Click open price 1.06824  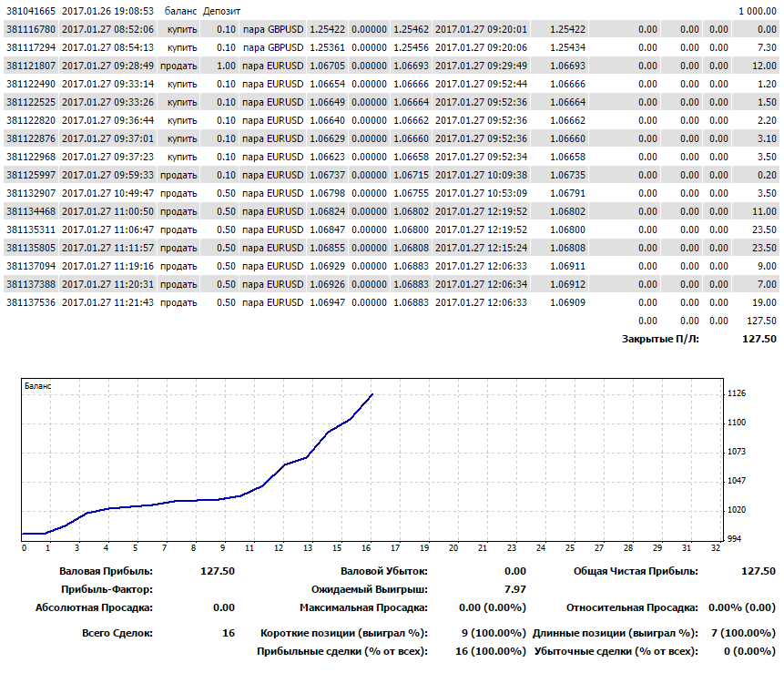click(327, 211)
